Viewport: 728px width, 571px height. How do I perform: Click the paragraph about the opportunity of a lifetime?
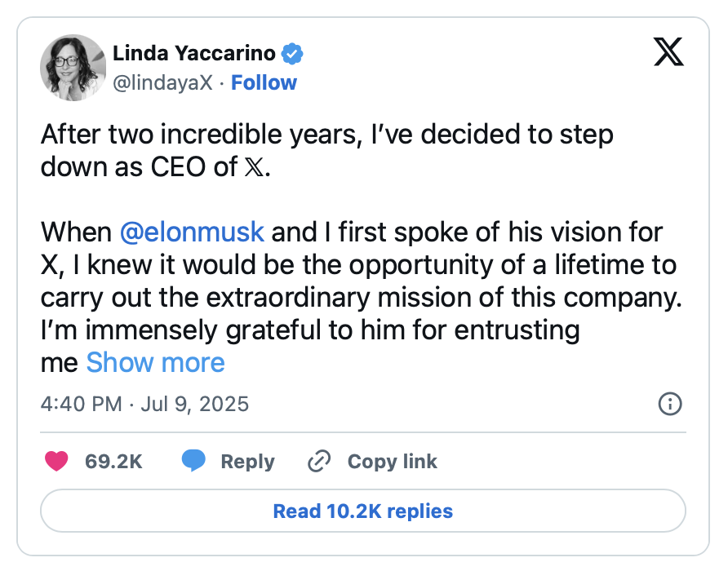(362, 297)
